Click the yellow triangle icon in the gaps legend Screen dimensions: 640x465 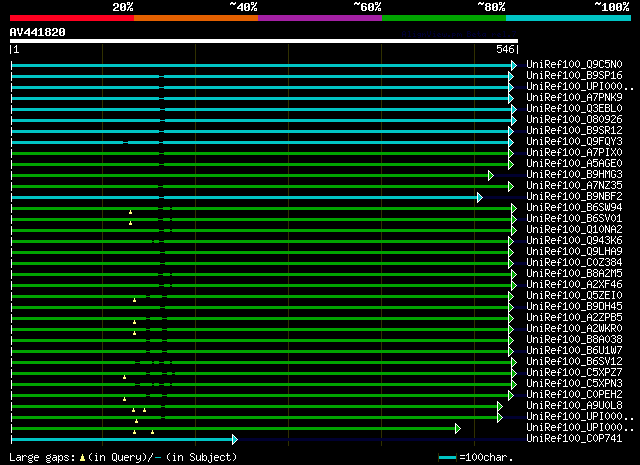82,458
